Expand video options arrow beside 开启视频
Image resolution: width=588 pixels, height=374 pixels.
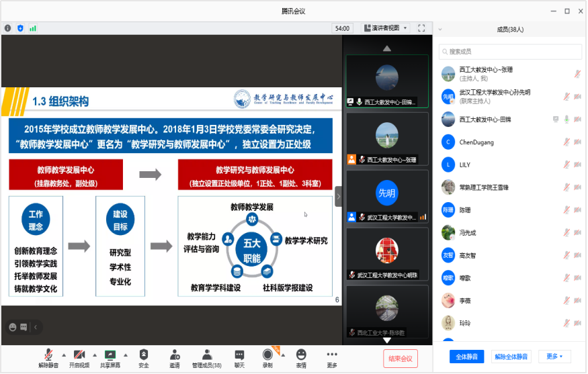coord(95,355)
